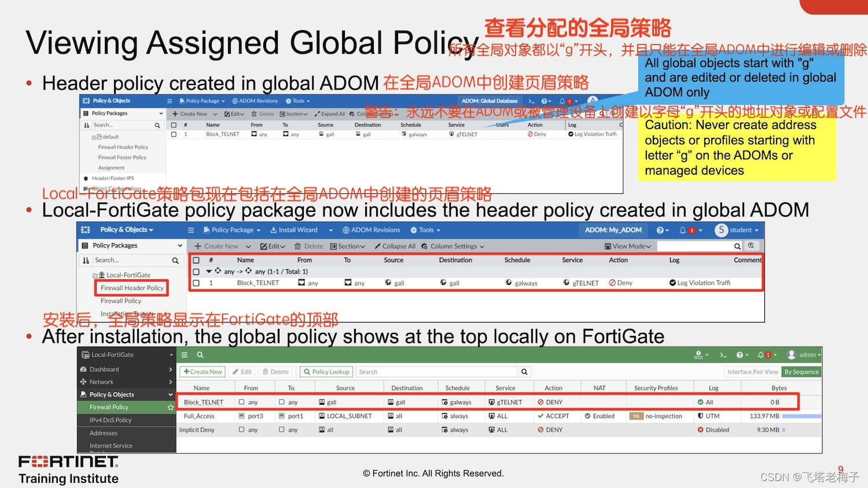Image resolution: width=868 pixels, height=488 pixels.
Task: Open the Network menu in the FortiGate sidebar
Action: tap(126, 382)
